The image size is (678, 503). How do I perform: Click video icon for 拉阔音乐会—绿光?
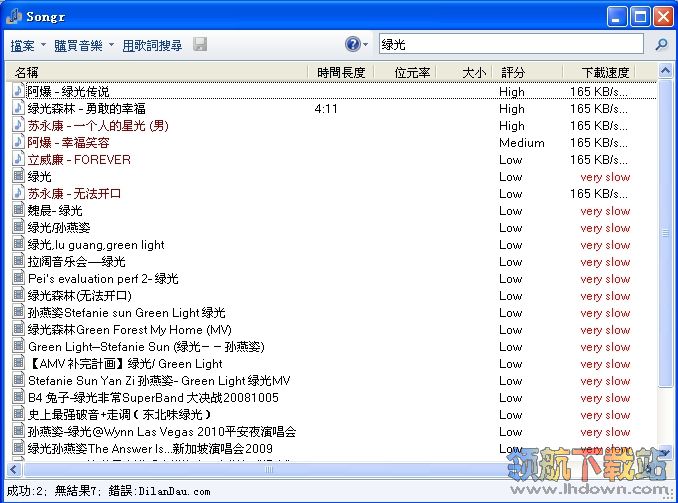point(18,261)
